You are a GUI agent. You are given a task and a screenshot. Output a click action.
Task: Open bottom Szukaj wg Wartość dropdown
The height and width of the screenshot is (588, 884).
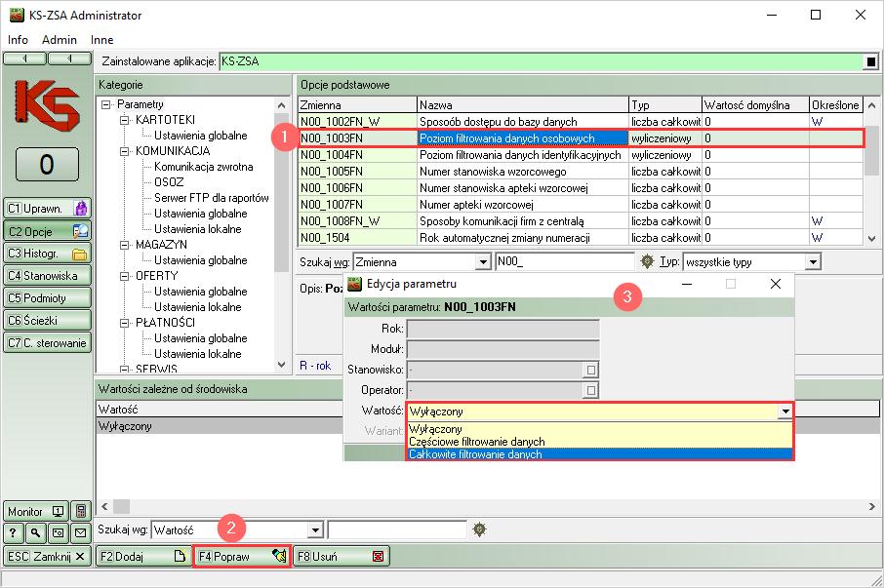(315, 530)
